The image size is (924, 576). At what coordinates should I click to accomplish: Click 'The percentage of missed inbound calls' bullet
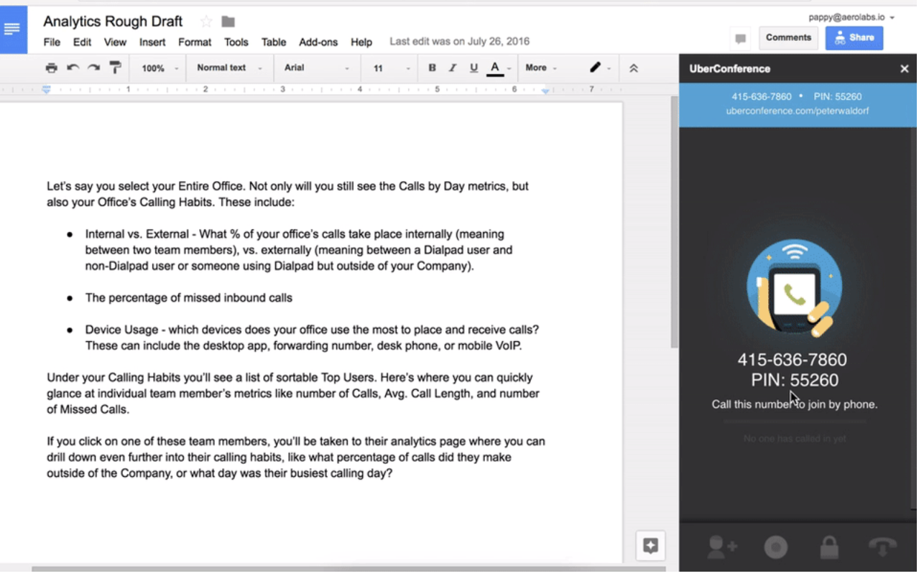(189, 297)
